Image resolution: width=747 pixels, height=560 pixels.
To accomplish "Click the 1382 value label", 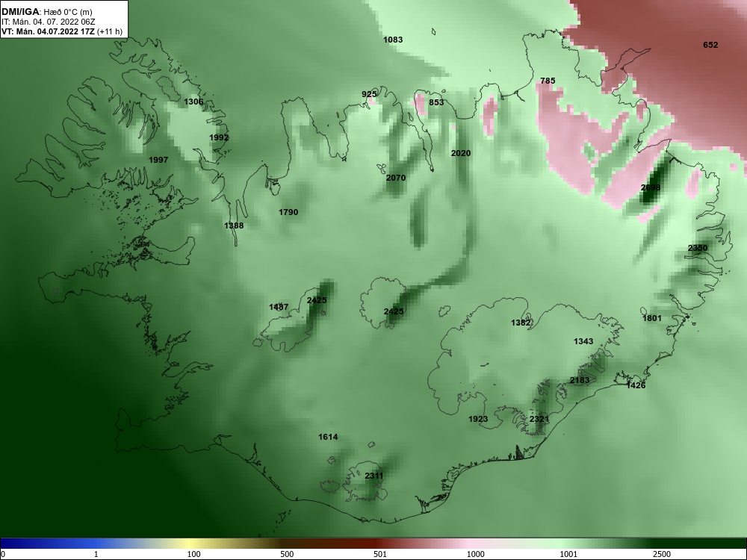I will tap(521, 323).
